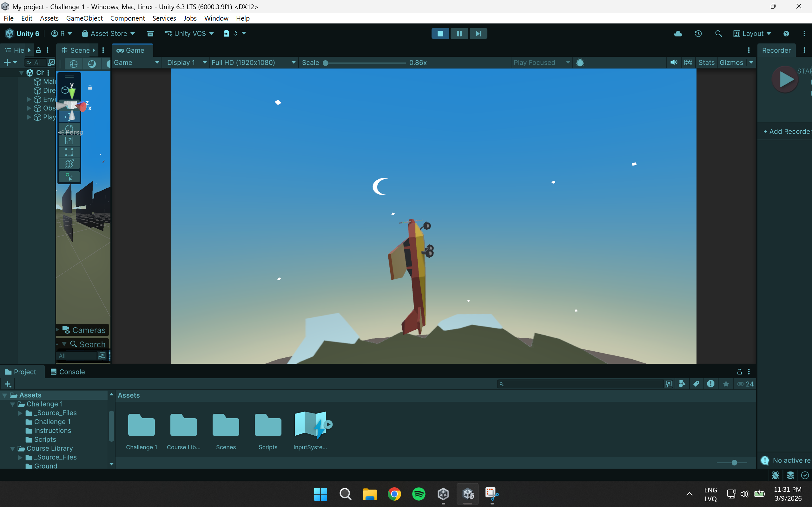Mute game audio in Game view

(x=673, y=63)
